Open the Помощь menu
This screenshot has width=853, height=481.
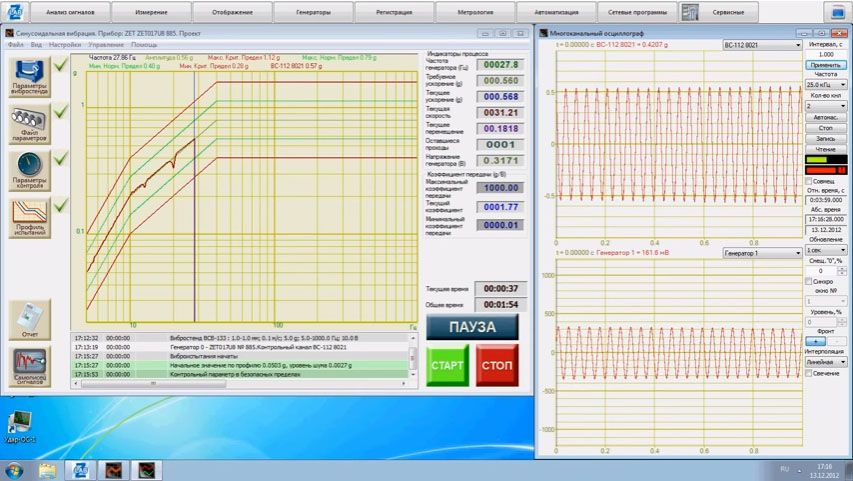pos(144,45)
